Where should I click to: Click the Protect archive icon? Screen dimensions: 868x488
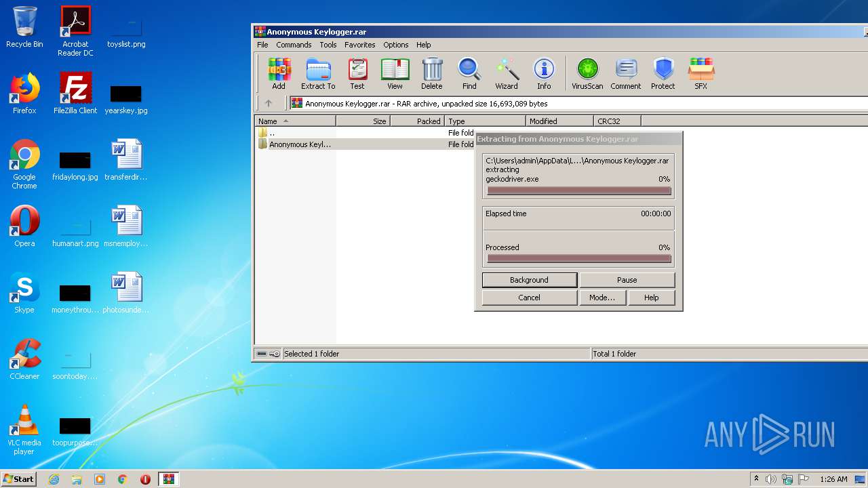(663, 73)
